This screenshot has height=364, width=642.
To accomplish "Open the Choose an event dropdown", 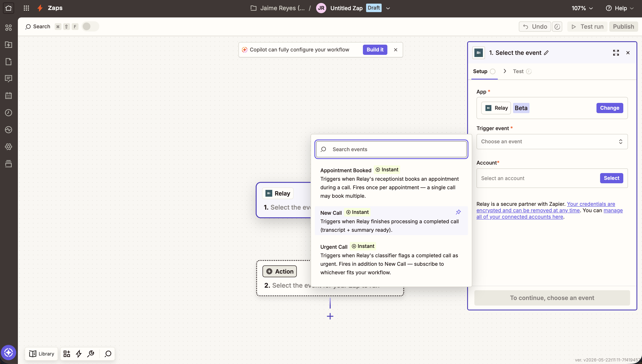I will click(x=552, y=142).
